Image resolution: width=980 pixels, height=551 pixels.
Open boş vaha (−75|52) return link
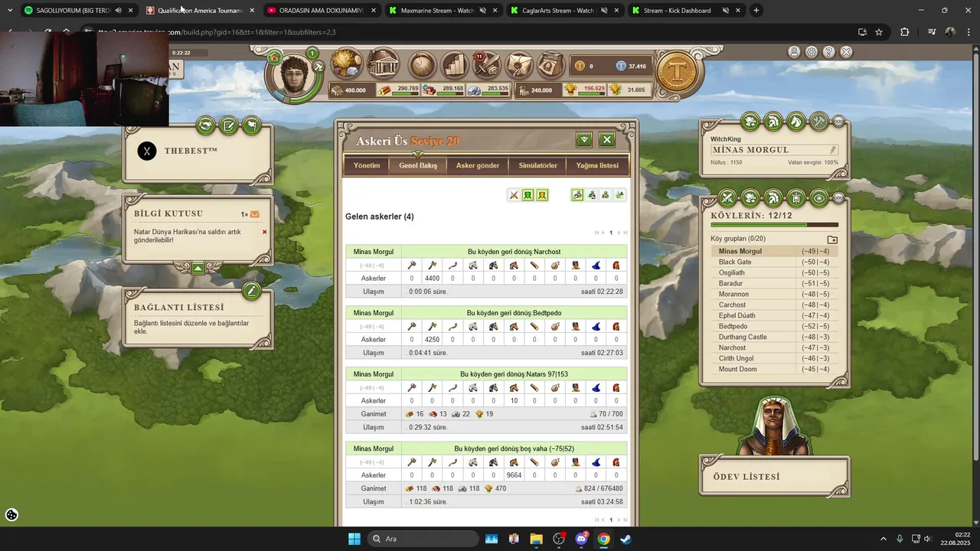[514, 448]
